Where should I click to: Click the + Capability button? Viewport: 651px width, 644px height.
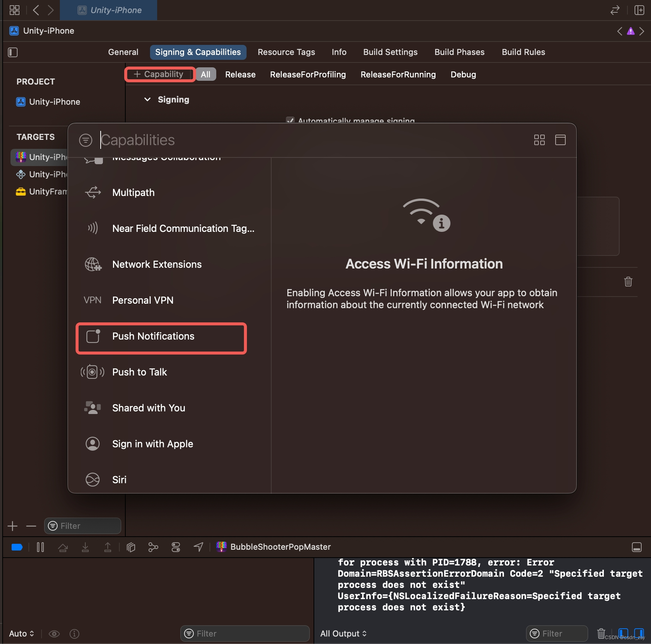(x=159, y=74)
